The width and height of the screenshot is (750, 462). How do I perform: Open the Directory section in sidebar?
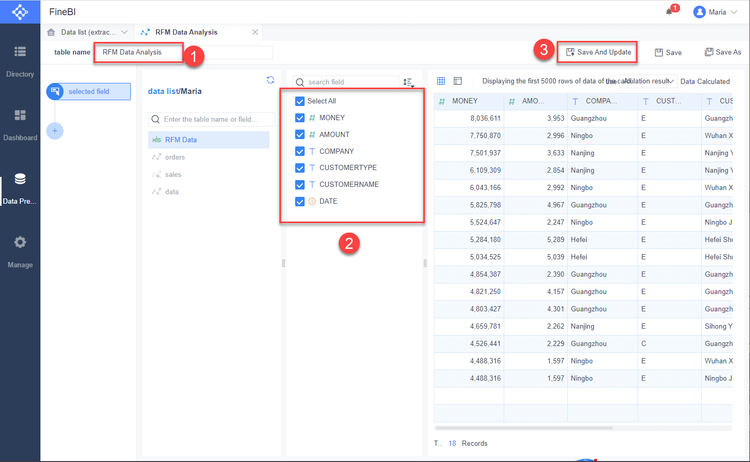[20, 59]
